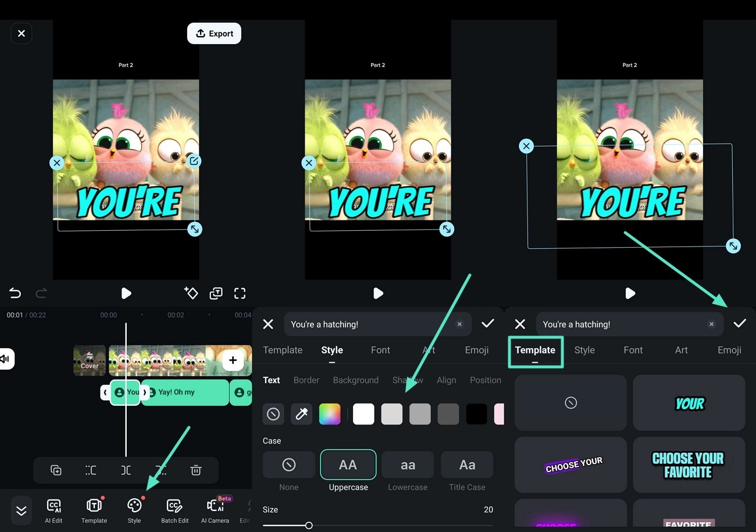Screen dimensions: 756x532
Task: Open the Style palette tool
Action: (x=134, y=511)
